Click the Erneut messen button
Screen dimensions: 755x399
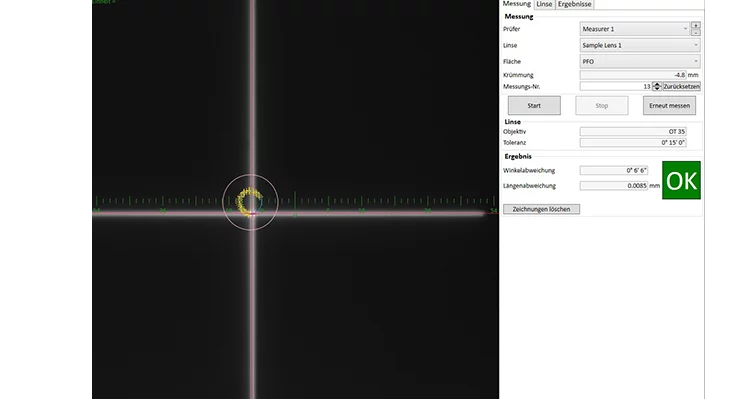coord(669,105)
